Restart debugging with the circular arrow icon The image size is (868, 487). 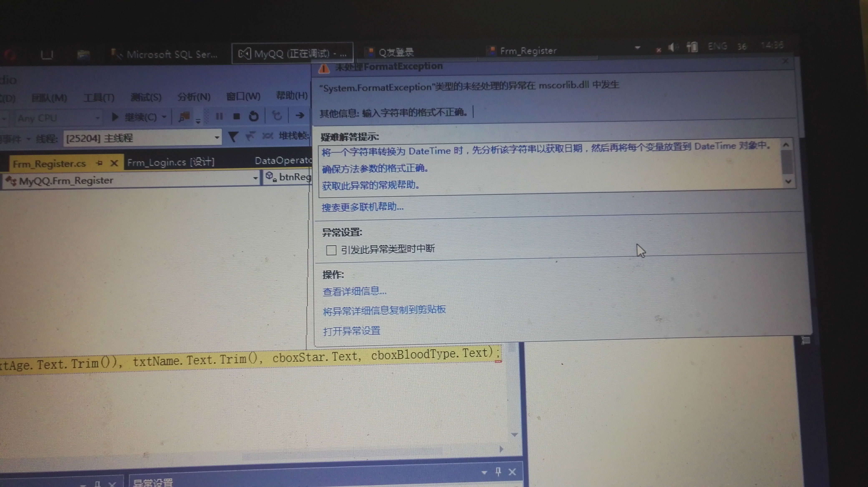253,116
